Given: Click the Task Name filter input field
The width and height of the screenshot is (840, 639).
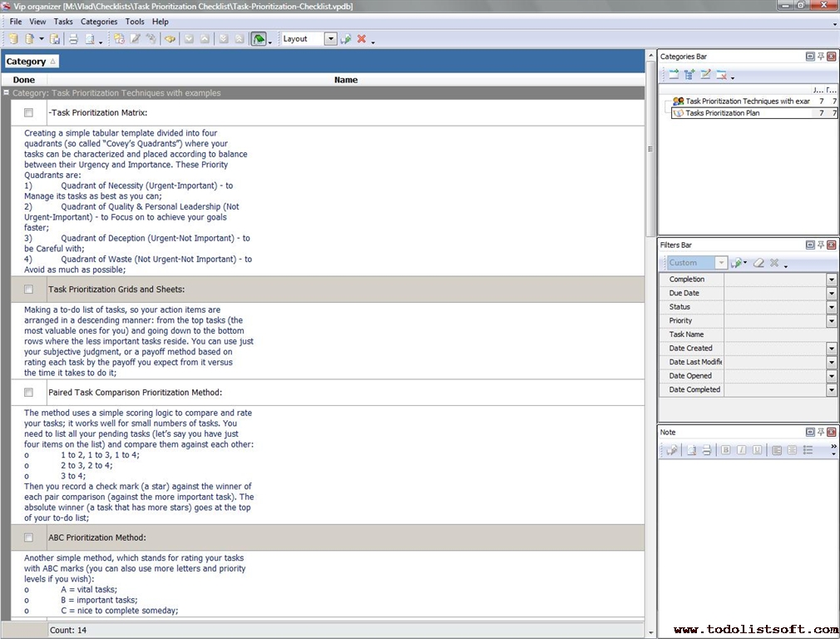Looking at the screenshot, I should (778, 334).
